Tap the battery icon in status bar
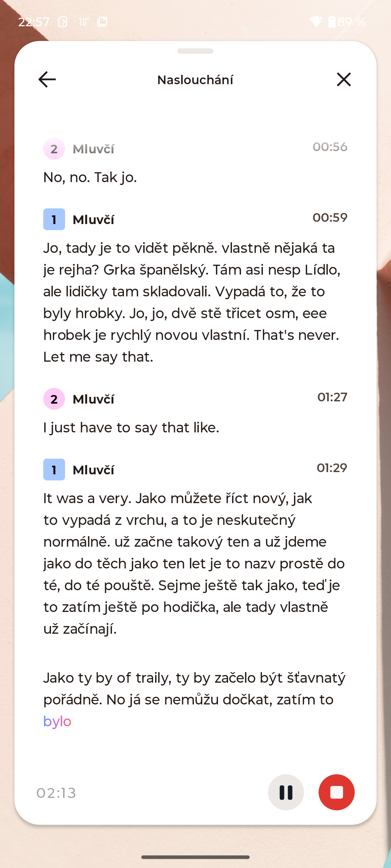The width and height of the screenshot is (391, 868). tap(332, 22)
